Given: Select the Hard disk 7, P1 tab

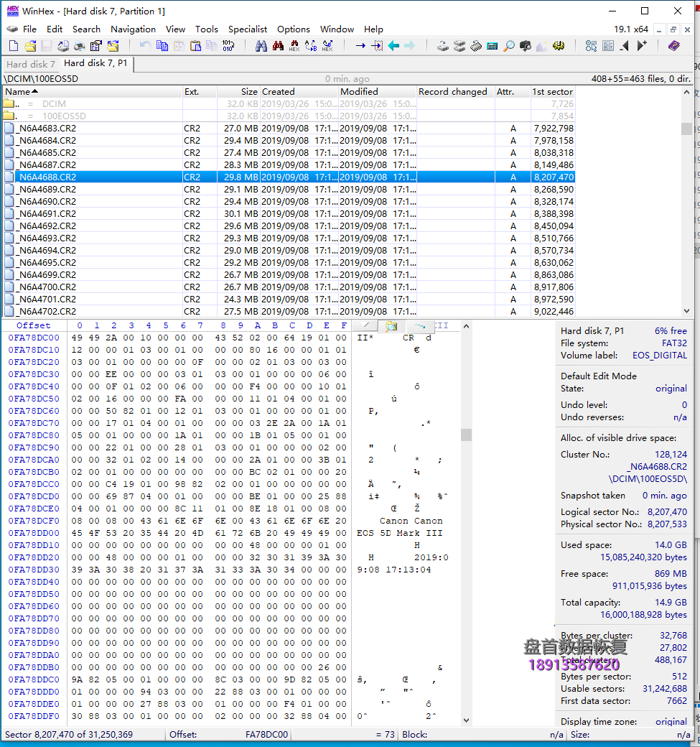Looking at the screenshot, I should pyautogui.click(x=95, y=63).
